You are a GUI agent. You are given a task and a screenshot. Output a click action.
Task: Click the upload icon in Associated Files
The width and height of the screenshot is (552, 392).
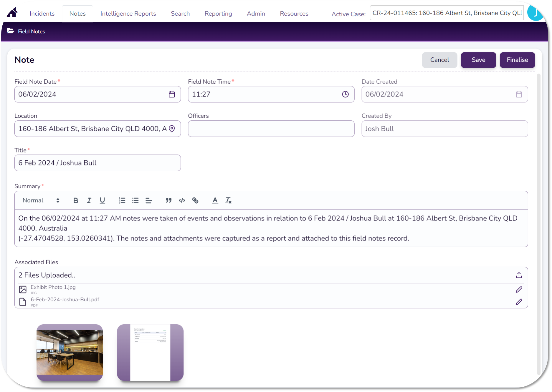coord(519,275)
